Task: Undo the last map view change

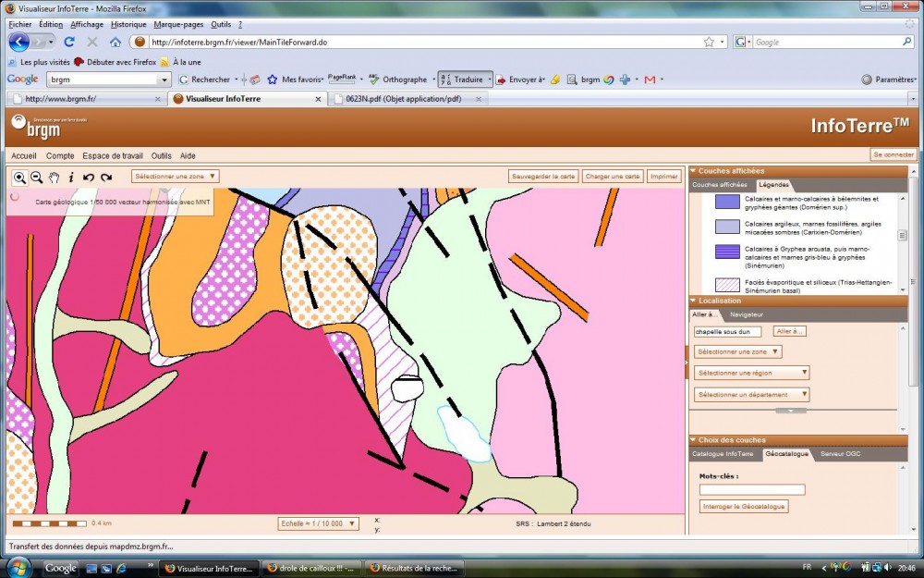Action: [89, 177]
